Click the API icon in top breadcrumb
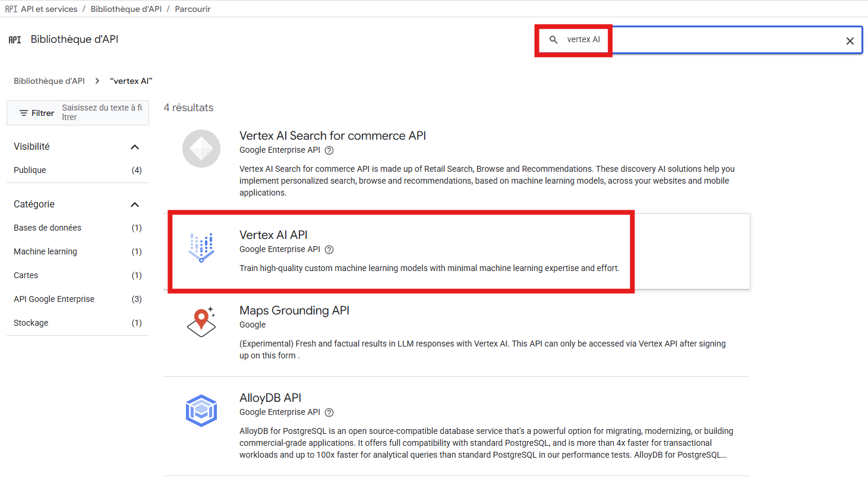This screenshot has height=488, width=868. point(11,9)
